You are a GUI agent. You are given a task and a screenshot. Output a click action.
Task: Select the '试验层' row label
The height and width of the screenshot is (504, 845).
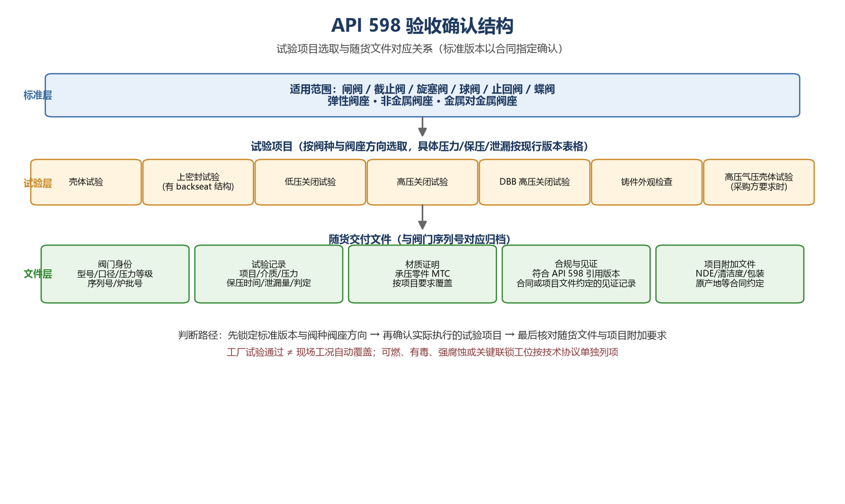(37, 183)
